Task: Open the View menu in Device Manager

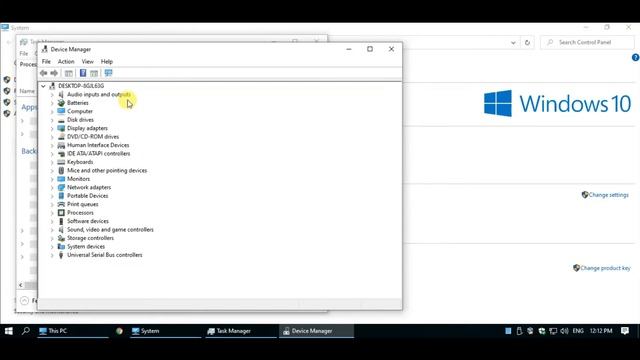Action: coord(87,62)
